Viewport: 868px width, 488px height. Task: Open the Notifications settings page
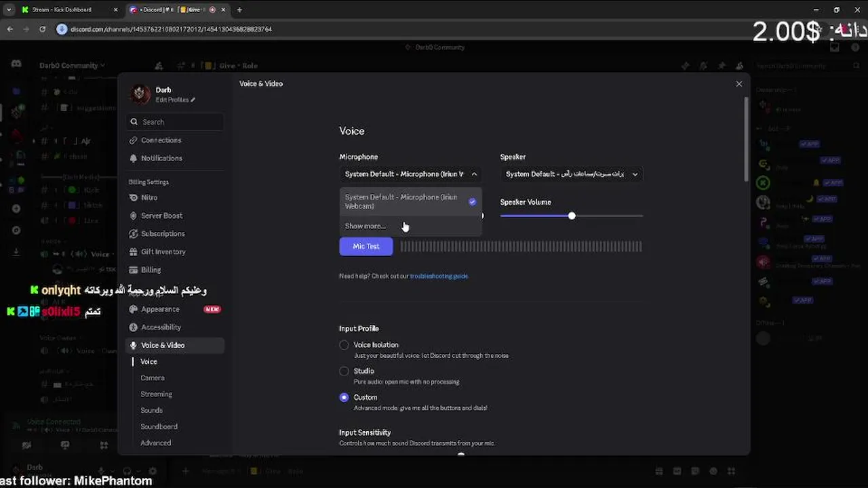pyautogui.click(x=176, y=158)
